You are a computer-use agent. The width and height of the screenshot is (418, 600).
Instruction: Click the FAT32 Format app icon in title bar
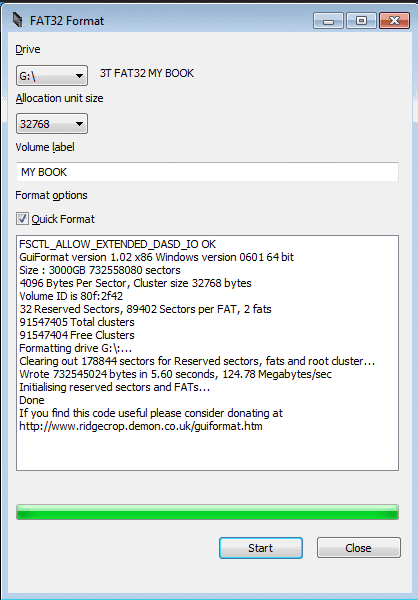tap(17, 20)
